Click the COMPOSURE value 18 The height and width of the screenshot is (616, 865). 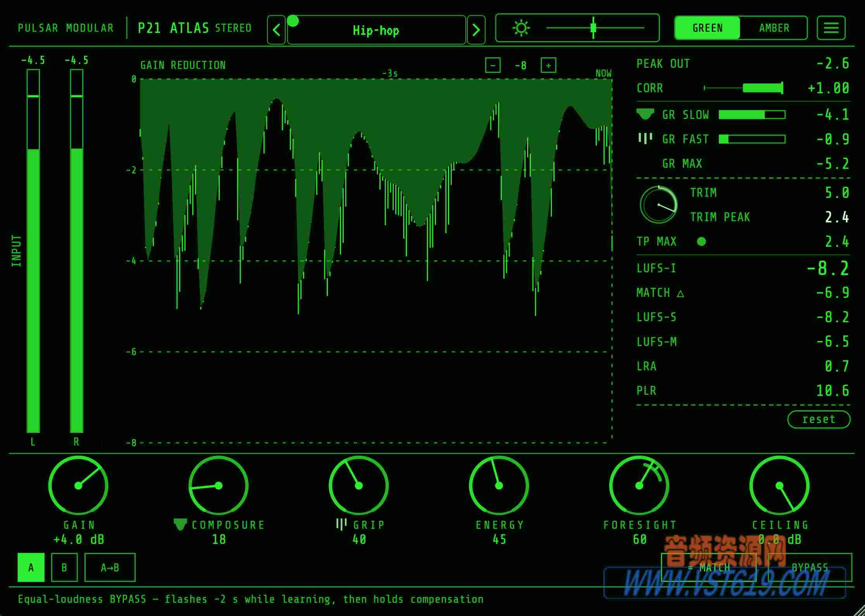coord(219,539)
